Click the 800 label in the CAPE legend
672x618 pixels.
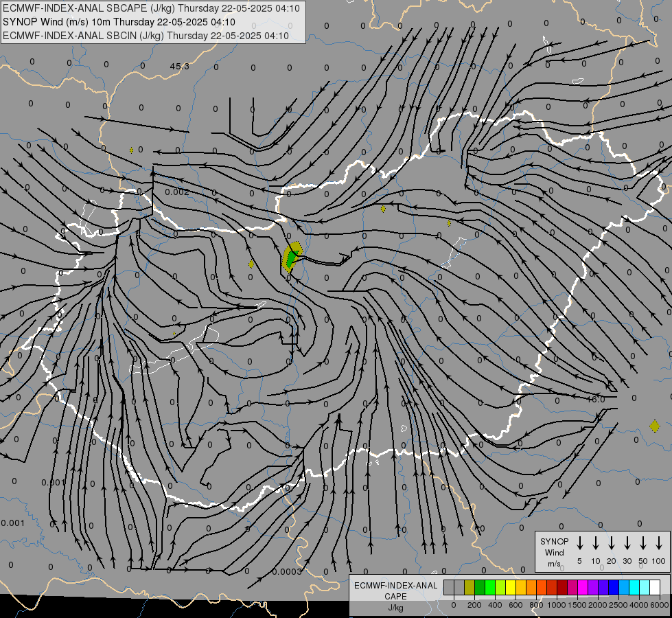point(536,605)
